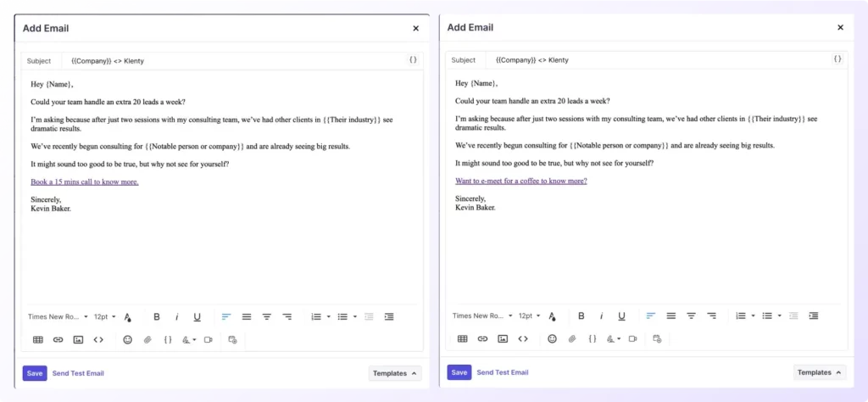
Task: Click toolbar placeholder braces icon, left dialog
Action: point(168,339)
